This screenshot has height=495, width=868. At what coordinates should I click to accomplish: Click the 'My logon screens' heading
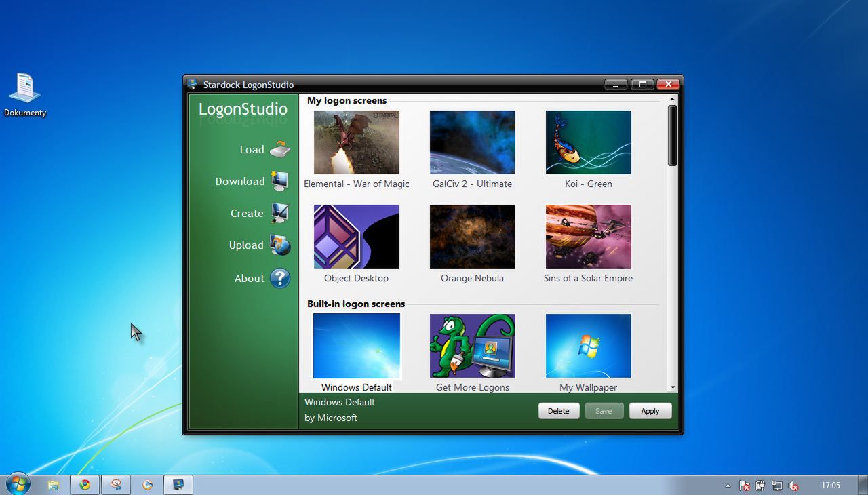[x=347, y=100]
